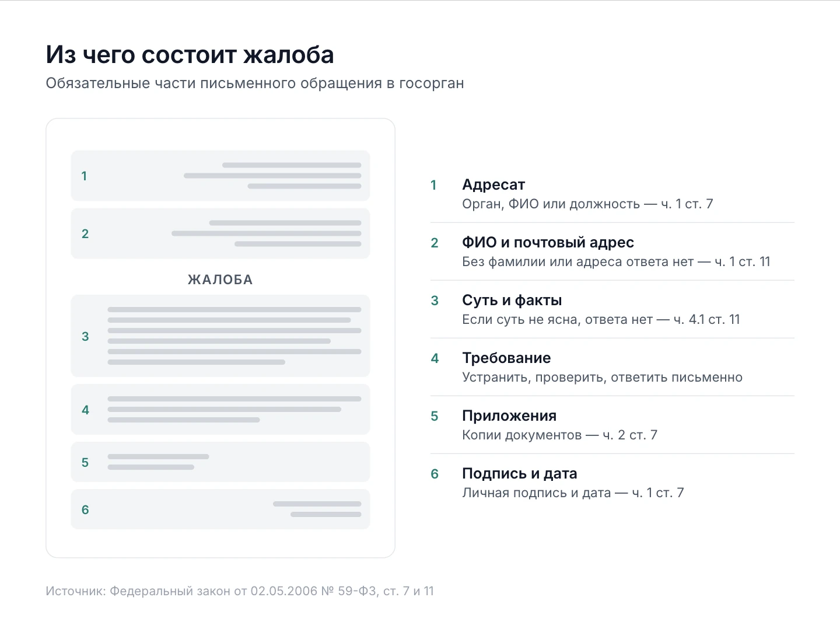Click the legend number 1 beside "Адресат"
840x632 pixels.
[x=433, y=185]
